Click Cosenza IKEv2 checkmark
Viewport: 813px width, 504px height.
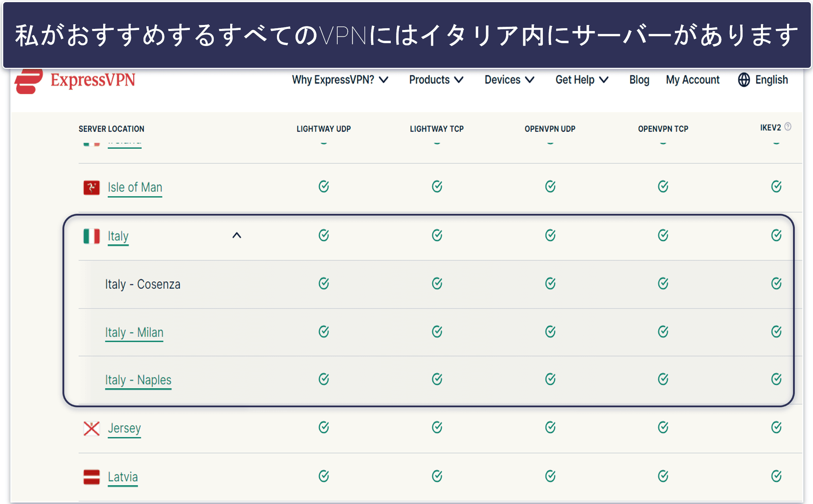[x=776, y=283]
